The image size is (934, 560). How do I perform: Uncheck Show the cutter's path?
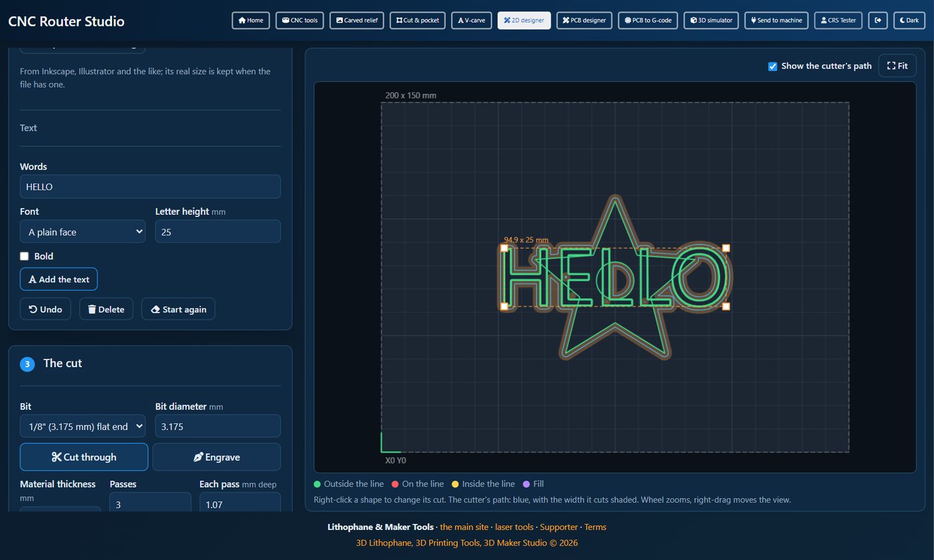tap(773, 66)
